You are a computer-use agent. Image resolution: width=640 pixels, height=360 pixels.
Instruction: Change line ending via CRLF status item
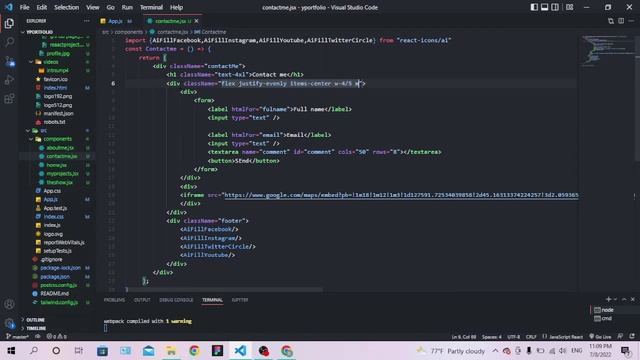click(x=531, y=337)
